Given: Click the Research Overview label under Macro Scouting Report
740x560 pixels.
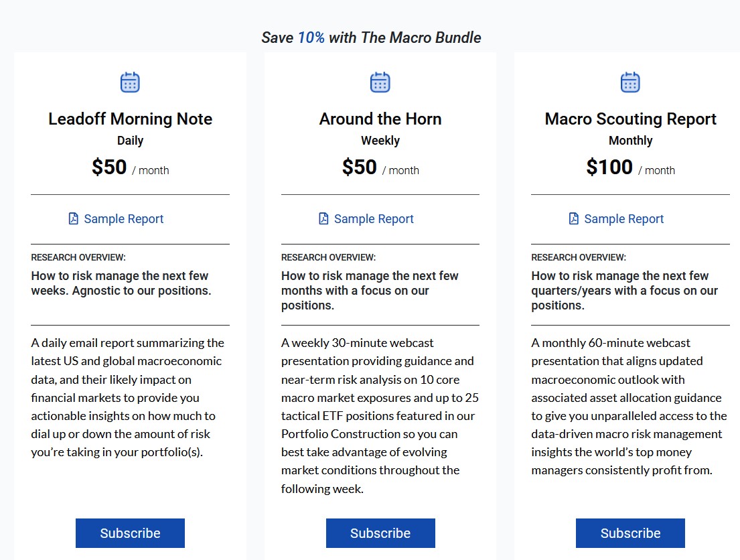Looking at the screenshot, I should (579, 257).
